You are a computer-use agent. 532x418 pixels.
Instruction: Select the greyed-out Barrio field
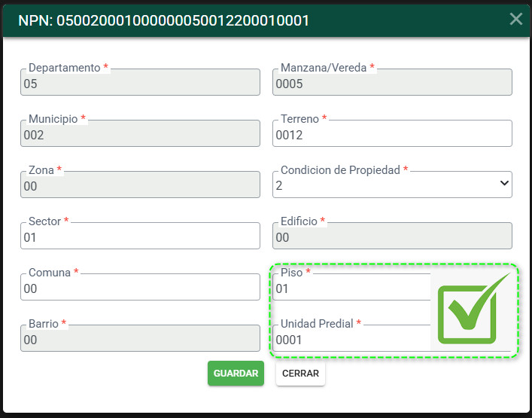tap(140, 339)
